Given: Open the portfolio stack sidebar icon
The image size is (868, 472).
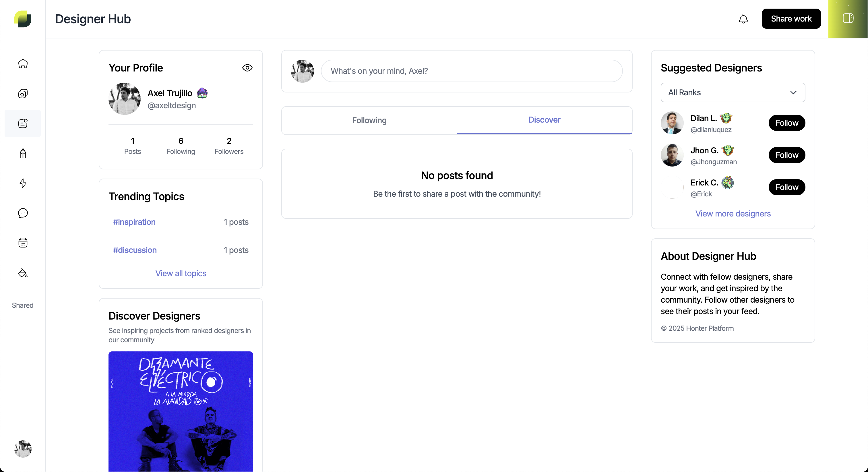Looking at the screenshot, I should click(x=23, y=93).
